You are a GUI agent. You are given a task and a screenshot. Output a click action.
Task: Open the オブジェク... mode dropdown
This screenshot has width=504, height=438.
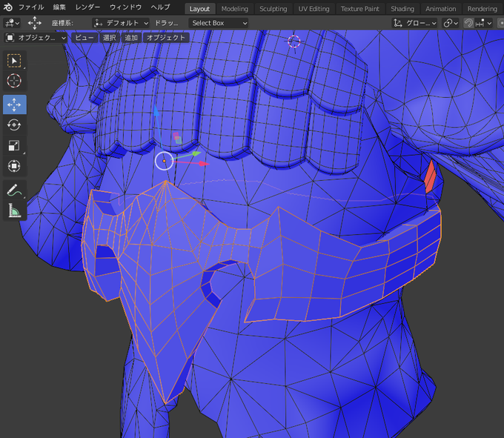(x=36, y=38)
